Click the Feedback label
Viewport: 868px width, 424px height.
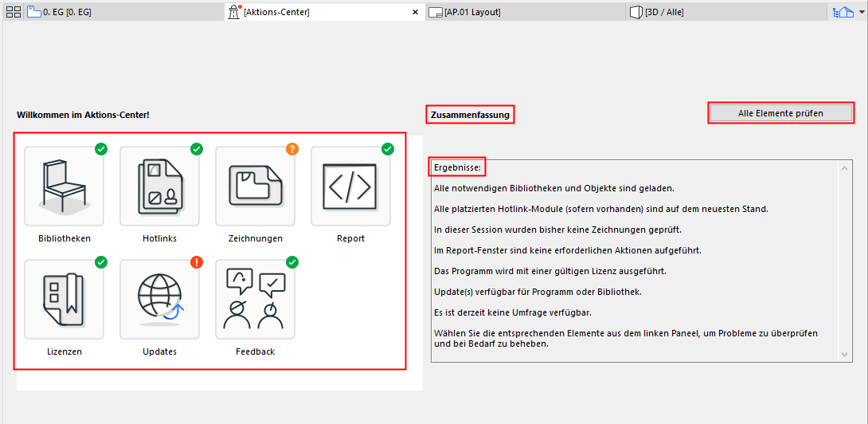click(255, 351)
